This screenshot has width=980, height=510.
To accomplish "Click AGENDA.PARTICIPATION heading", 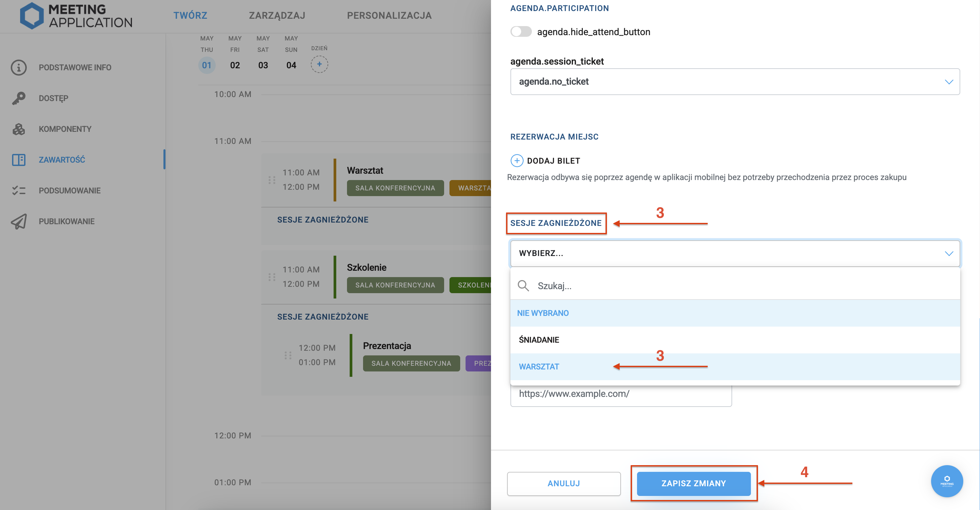I will pyautogui.click(x=559, y=8).
